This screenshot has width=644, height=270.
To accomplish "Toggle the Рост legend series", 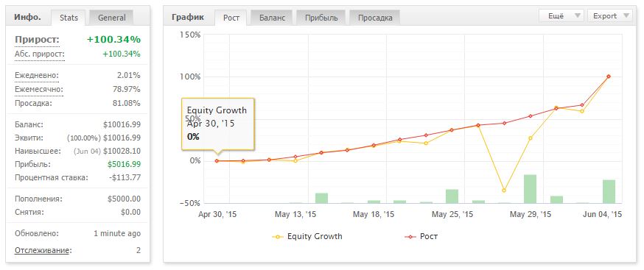I will (421, 237).
